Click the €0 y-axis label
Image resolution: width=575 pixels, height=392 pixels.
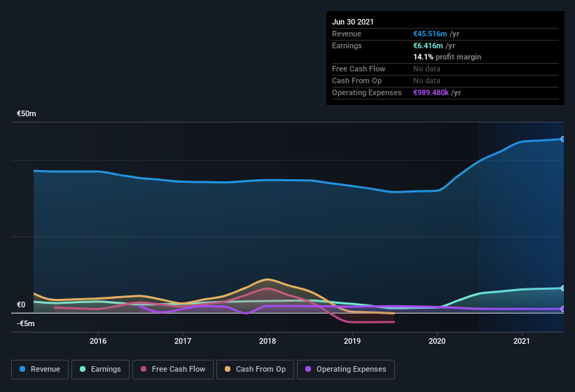click(21, 304)
